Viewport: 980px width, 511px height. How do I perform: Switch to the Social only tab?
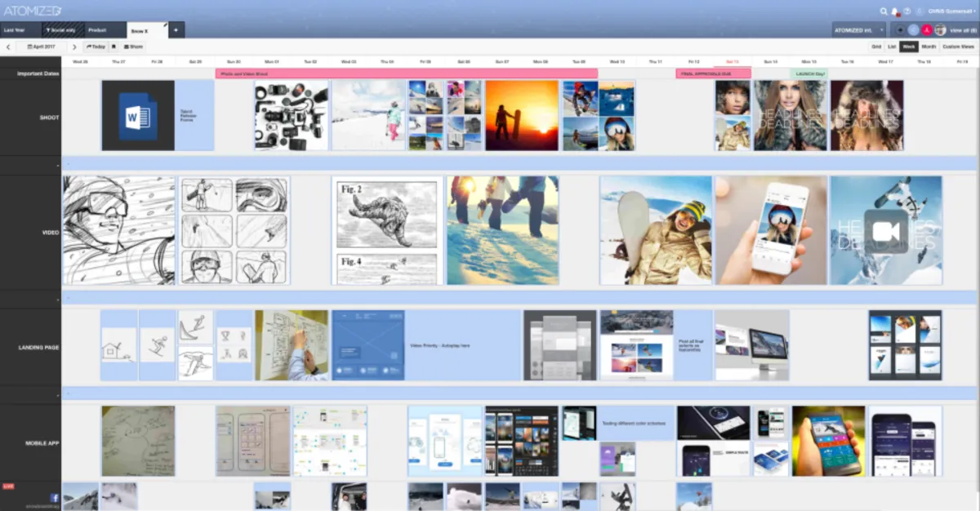(63, 30)
